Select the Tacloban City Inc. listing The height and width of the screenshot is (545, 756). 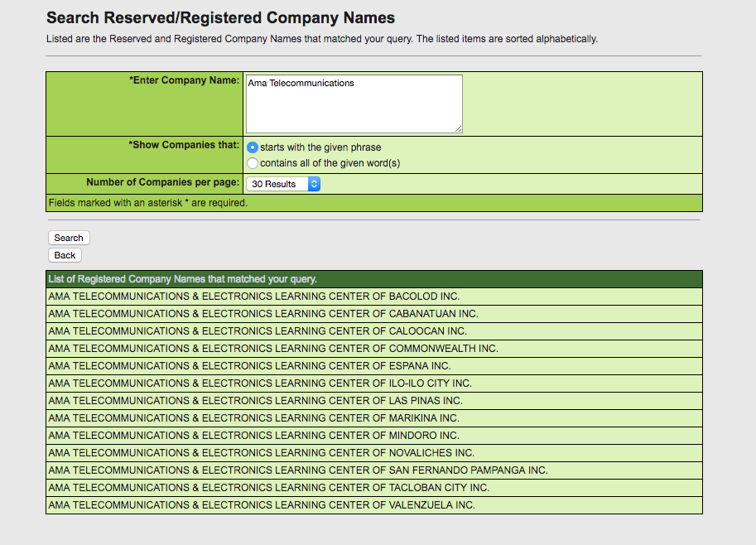click(374, 487)
